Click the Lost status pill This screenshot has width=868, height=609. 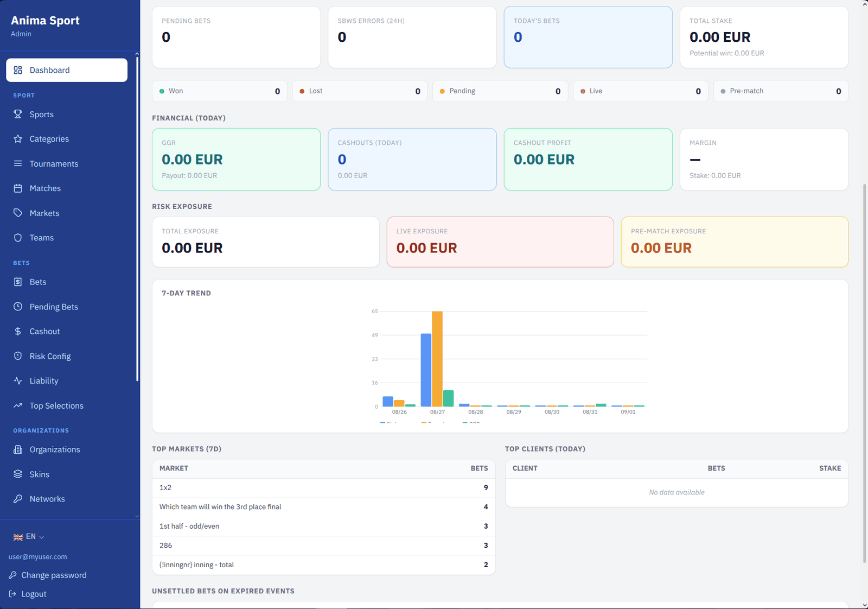coord(360,91)
